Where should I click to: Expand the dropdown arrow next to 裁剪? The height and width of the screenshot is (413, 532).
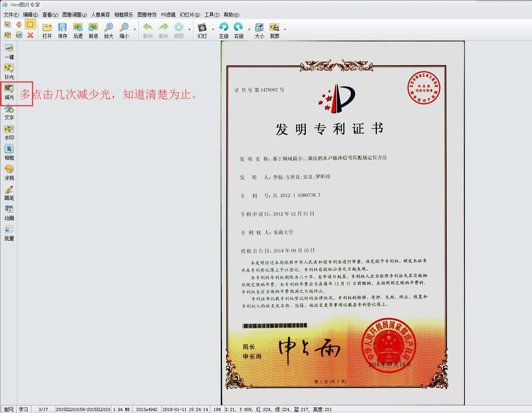pyautogui.click(x=285, y=30)
